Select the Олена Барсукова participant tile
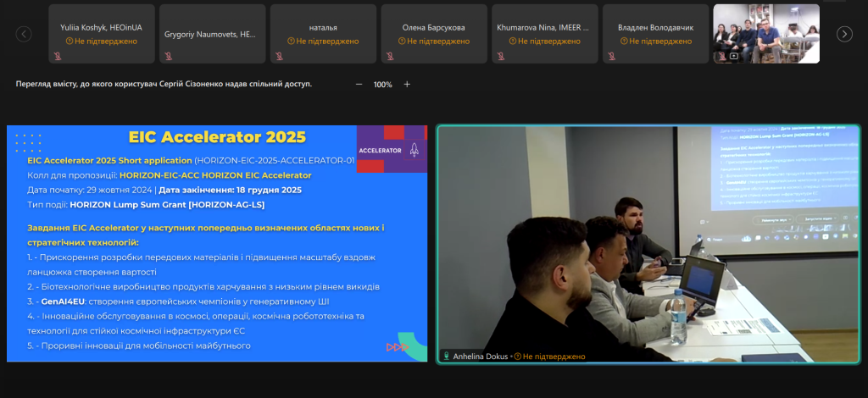868x398 pixels. pos(434,34)
